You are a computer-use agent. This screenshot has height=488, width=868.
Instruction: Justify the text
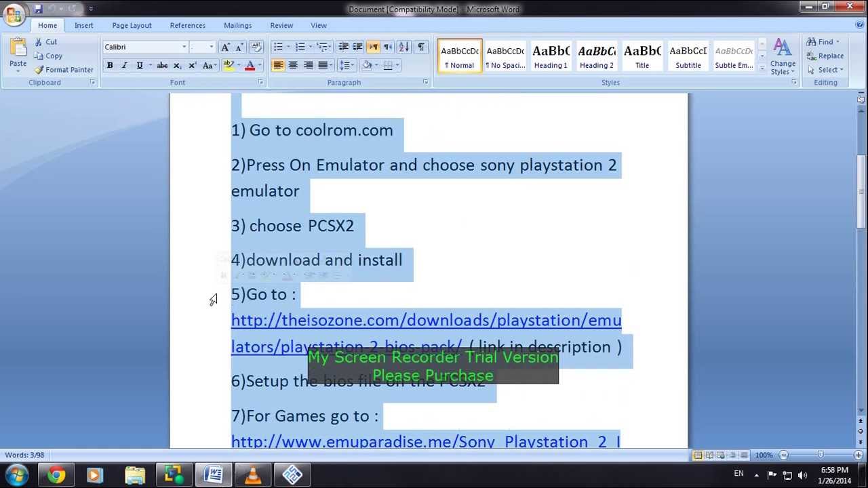(x=323, y=65)
